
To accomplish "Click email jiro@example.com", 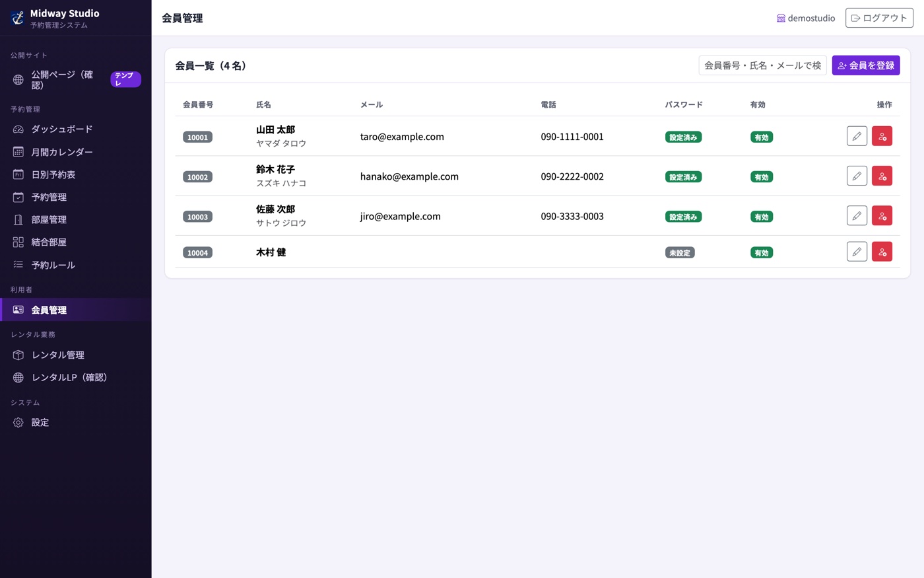I will [401, 216].
